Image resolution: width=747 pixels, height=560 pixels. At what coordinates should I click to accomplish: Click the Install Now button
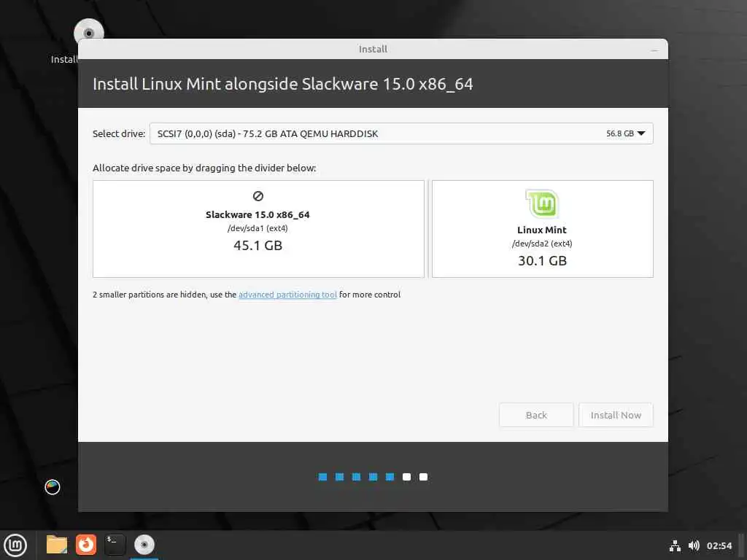click(616, 415)
